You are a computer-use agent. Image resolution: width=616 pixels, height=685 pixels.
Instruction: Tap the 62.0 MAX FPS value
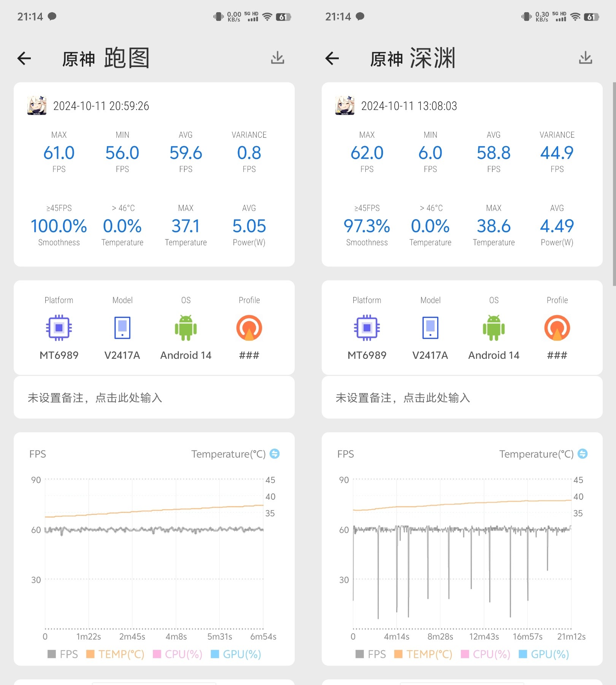367,153
